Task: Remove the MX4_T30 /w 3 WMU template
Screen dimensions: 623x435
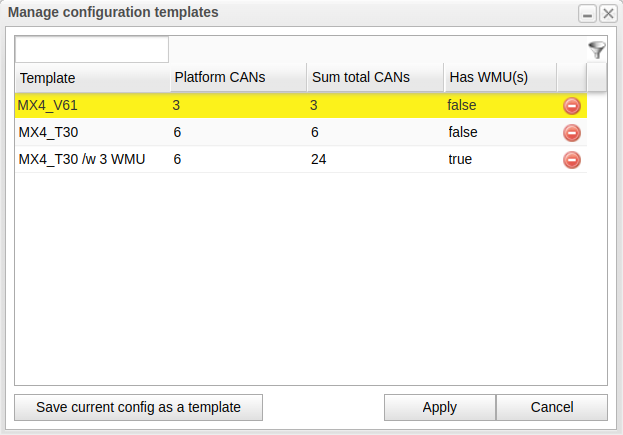Action: 572,159
